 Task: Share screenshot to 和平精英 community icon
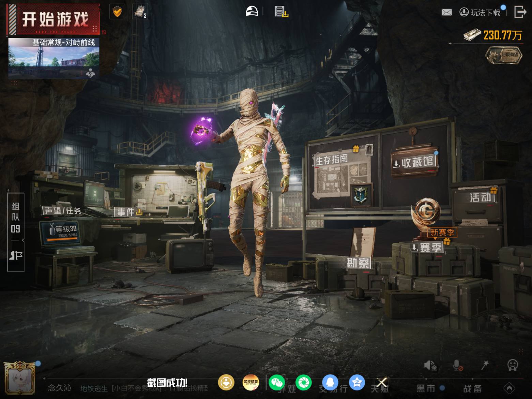point(250,382)
